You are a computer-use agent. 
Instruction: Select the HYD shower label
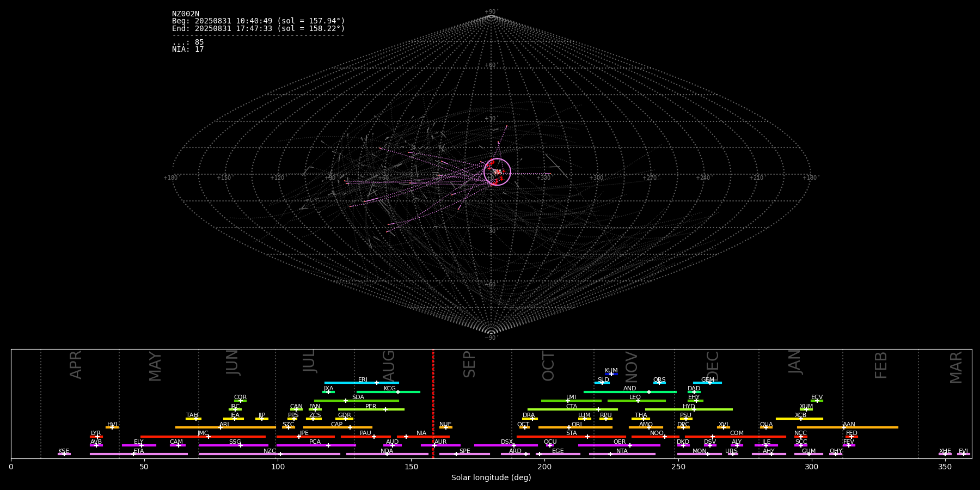click(x=689, y=407)
